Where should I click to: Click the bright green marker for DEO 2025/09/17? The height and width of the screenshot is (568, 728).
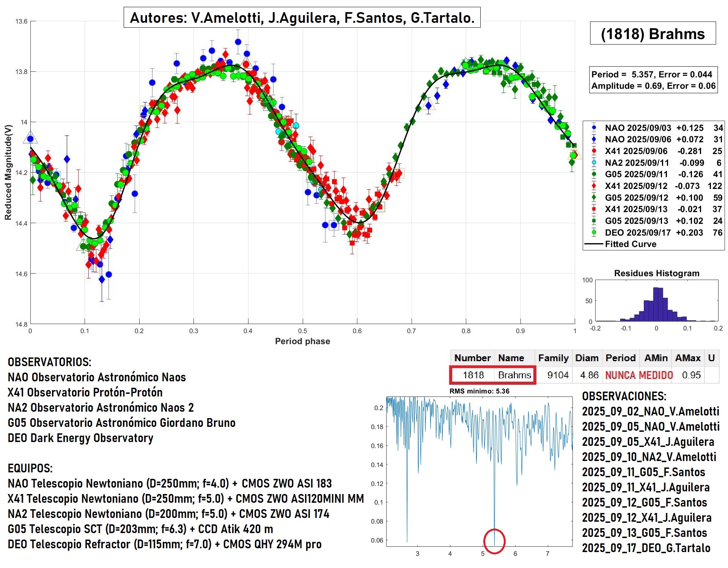coord(594,233)
